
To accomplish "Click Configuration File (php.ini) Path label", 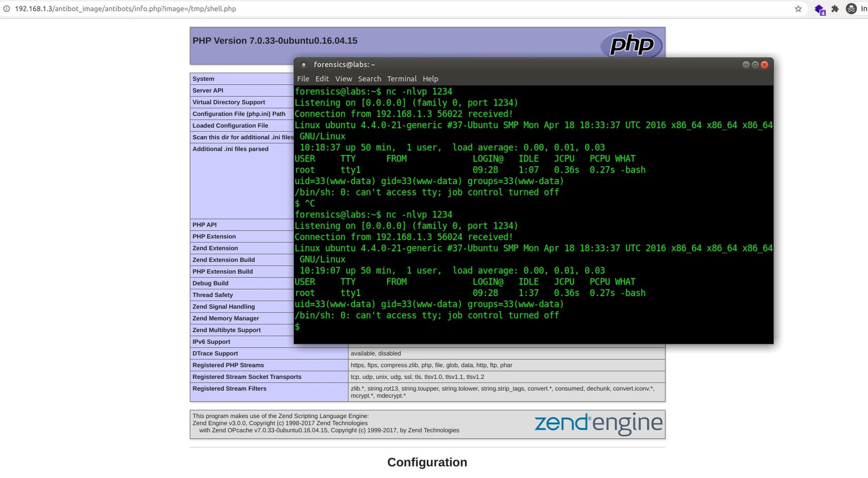I will (239, 114).
